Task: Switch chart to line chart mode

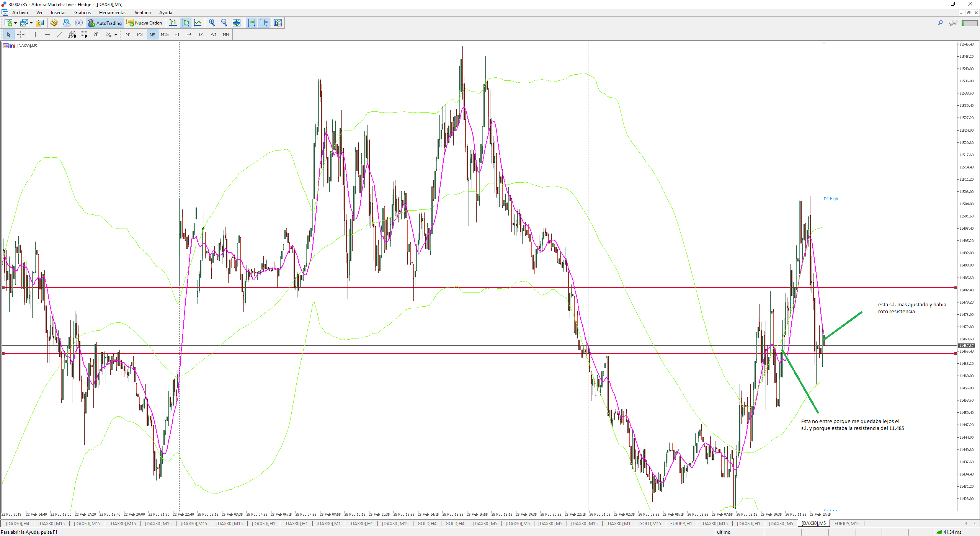Action: 198,23
